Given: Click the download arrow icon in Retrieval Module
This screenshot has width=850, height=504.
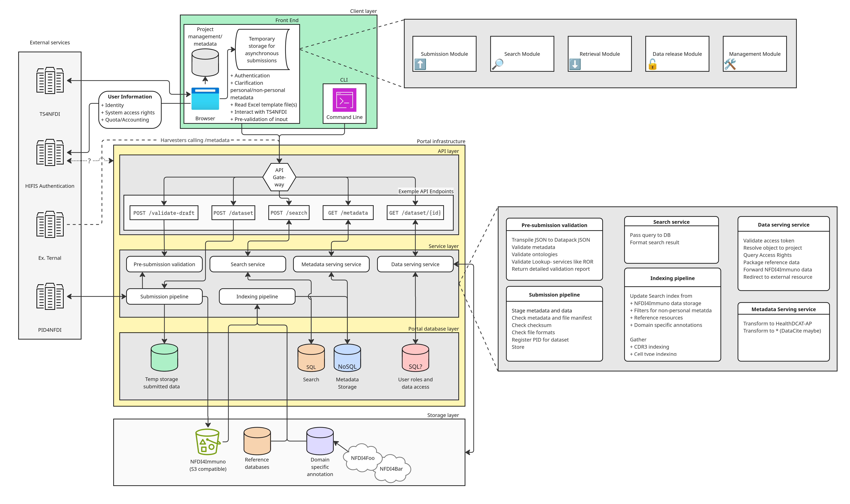Looking at the screenshot, I should 575,64.
